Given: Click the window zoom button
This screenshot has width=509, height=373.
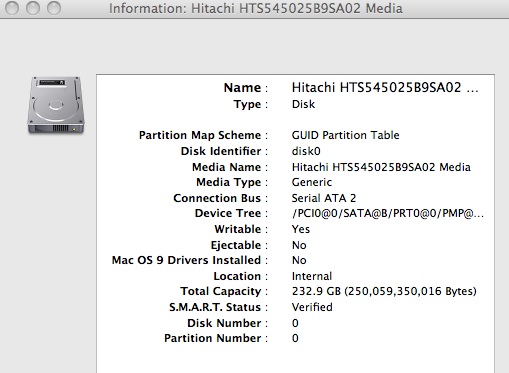Looking at the screenshot, I should pos(54,8).
